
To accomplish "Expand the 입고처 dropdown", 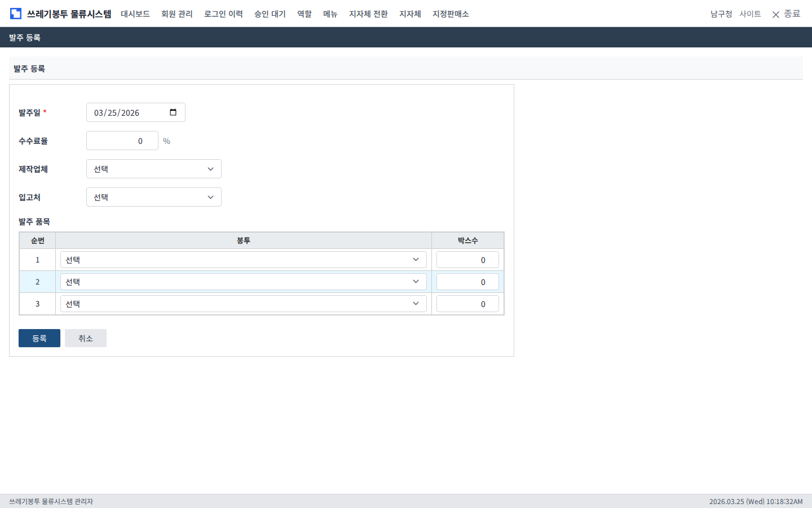I will pyautogui.click(x=153, y=197).
